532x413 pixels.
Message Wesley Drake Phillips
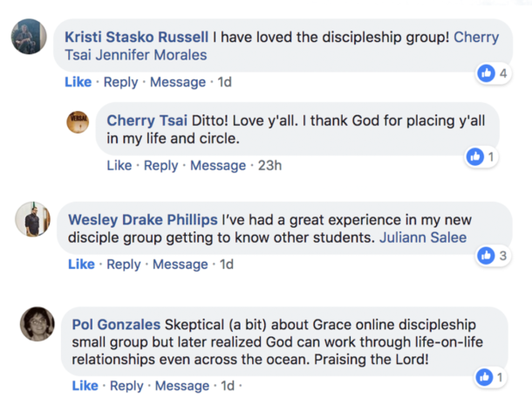pyautogui.click(x=181, y=265)
